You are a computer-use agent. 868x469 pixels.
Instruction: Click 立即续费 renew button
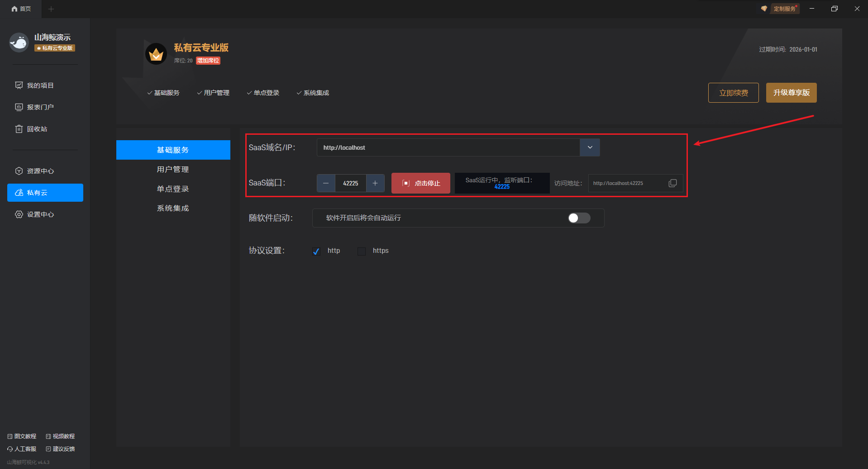pos(733,93)
